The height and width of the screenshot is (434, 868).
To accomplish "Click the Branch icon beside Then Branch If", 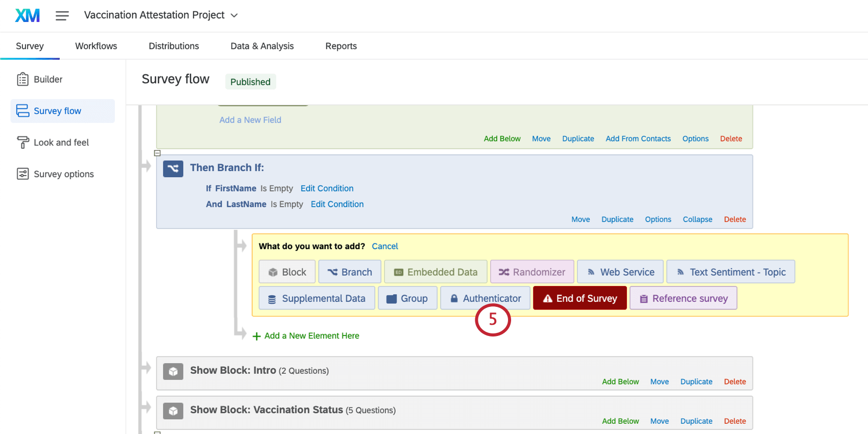I will [173, 168].
